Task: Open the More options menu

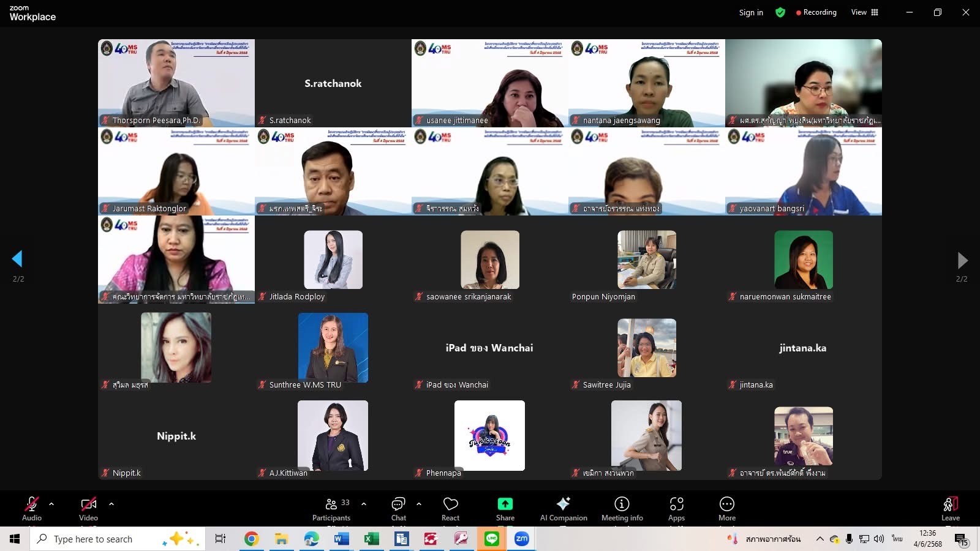Action: [x=726, y=508]
